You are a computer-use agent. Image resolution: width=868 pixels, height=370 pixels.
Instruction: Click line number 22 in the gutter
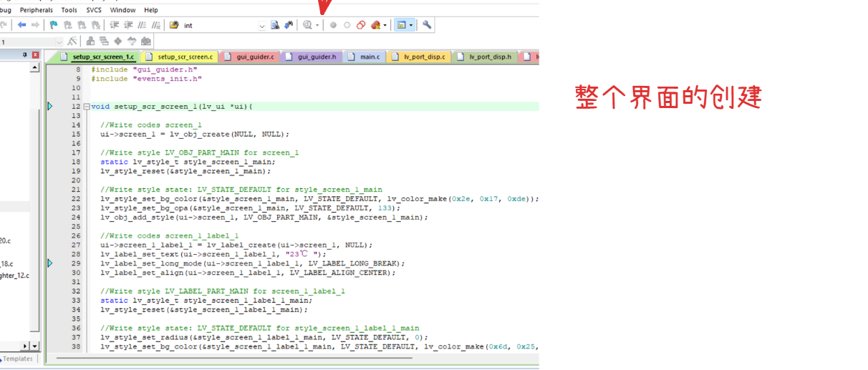pos(76,199)
